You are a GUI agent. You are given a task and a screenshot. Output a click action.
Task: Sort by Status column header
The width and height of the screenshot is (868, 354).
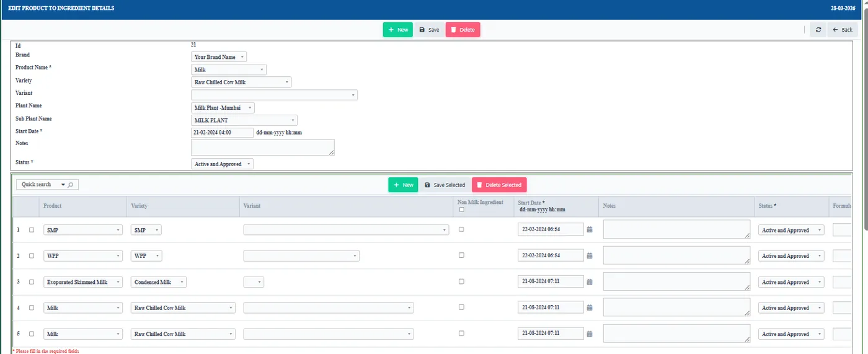(x=768, y=206)
